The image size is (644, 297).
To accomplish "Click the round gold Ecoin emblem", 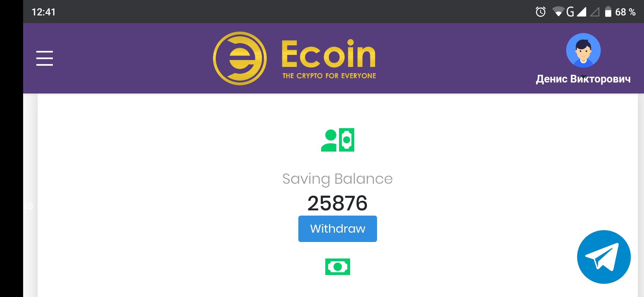I will (240, 58).
